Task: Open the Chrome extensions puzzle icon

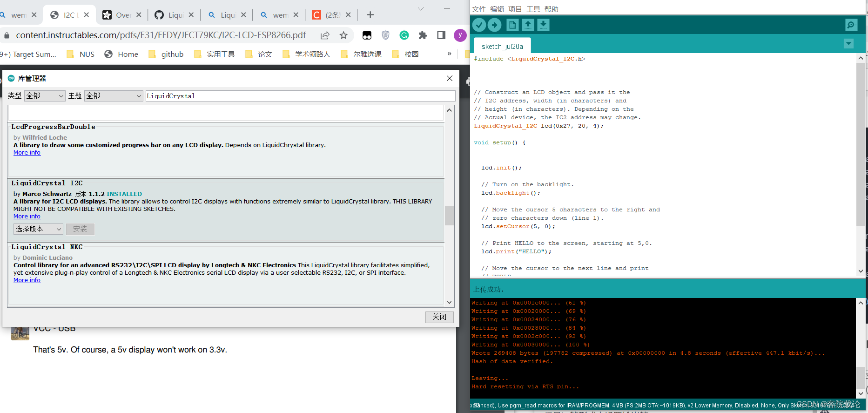Action: (423, 35)
